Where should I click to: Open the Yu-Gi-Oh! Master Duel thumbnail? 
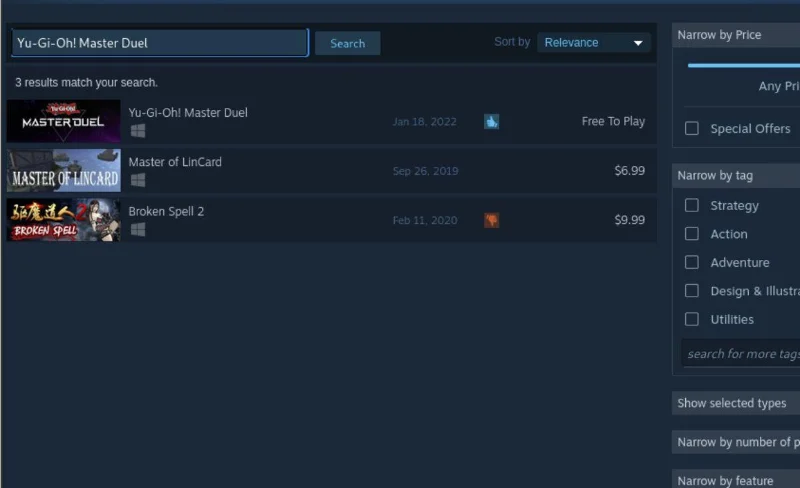click(x=64, y=121)
